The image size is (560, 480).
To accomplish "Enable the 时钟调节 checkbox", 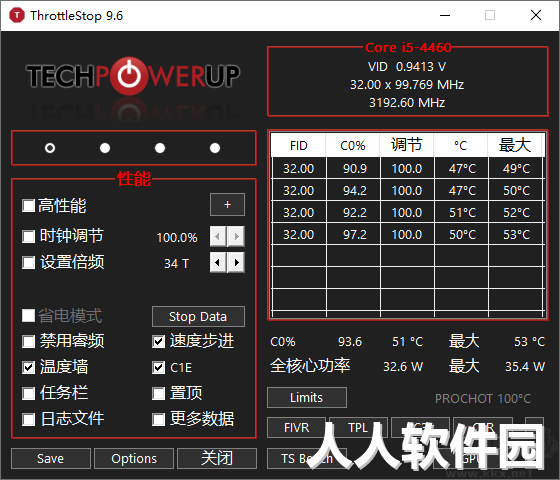I will pos(28,236).
